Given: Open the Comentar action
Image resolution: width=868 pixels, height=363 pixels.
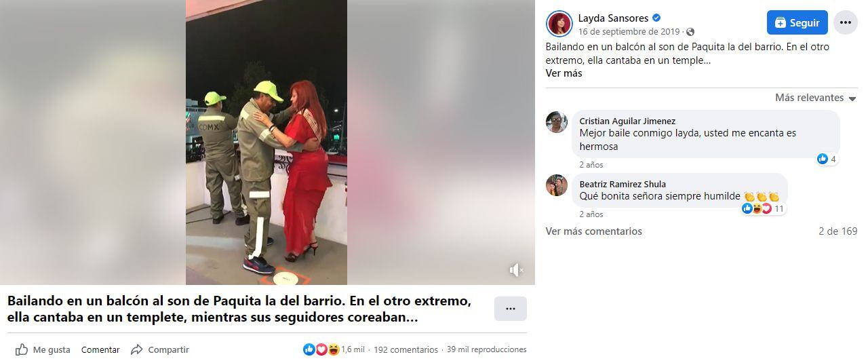Looking at the screenshot, I should pos(100,349).
